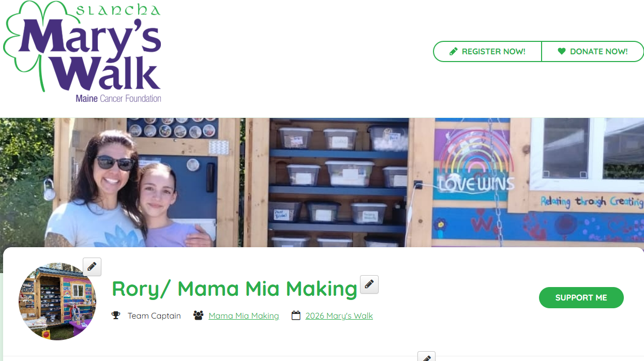Click the Rory/ Mama Mia Making heading
The height and width of the screenshot is (361, 644).
(x=235, y=289)
